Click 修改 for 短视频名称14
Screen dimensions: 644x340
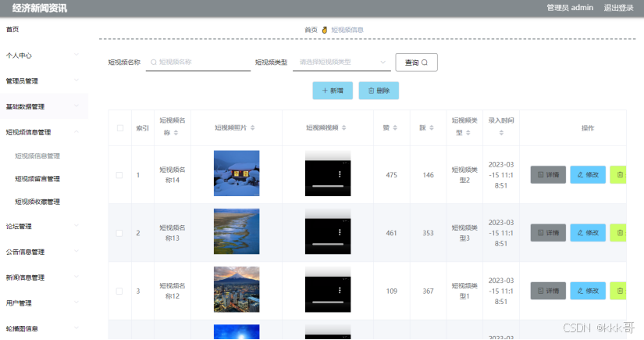[588, 175]
